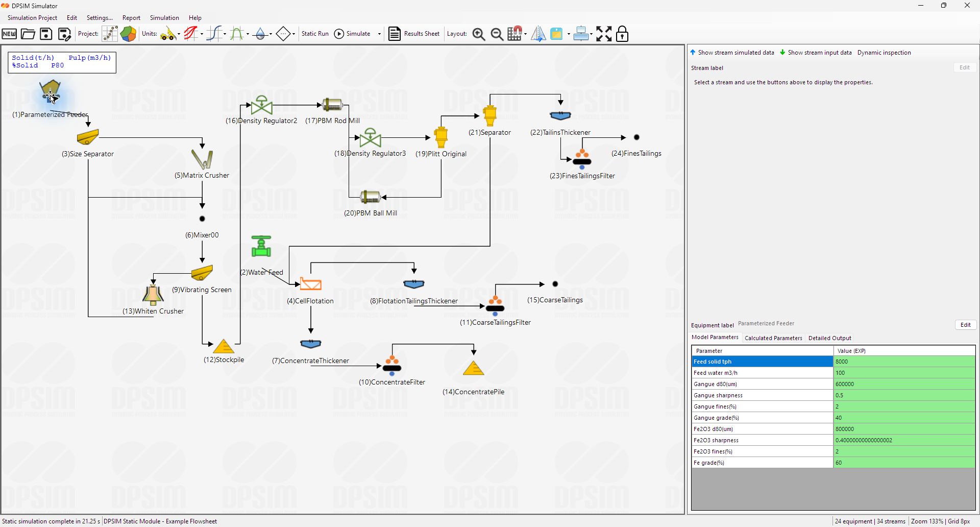Click the Fe grade(%) value cell
This screenshot has height=527, width=980.
click(x=904, y=463)
